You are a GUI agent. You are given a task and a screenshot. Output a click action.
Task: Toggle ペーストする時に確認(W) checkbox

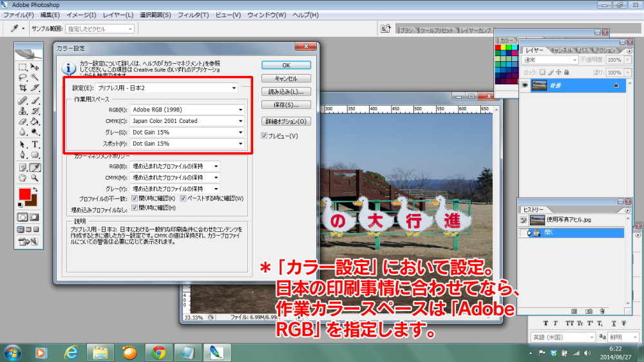tap(183, 198)
